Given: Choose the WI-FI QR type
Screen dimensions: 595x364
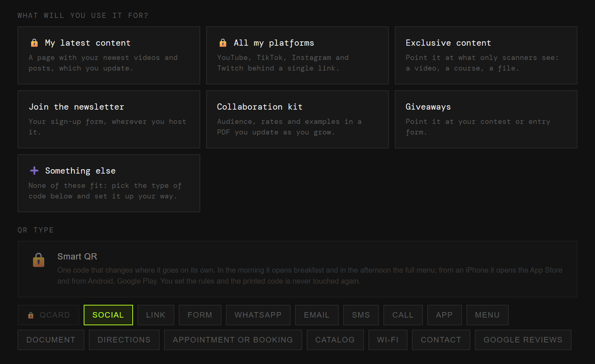Looking at the screenshot, I should [388, 340].
